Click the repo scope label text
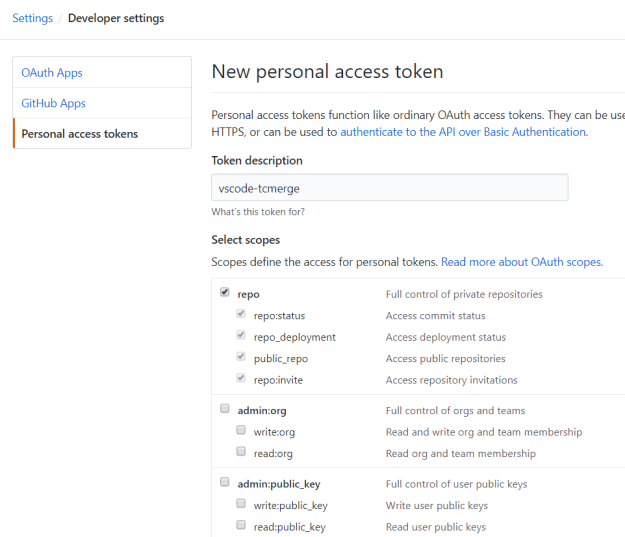625x537 pixels. [248, 295]
